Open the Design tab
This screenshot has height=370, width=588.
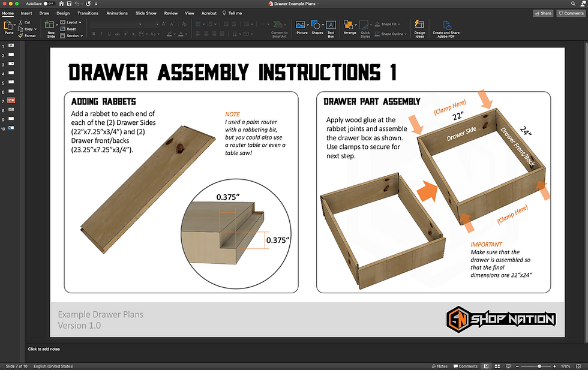tap(63, 13)
